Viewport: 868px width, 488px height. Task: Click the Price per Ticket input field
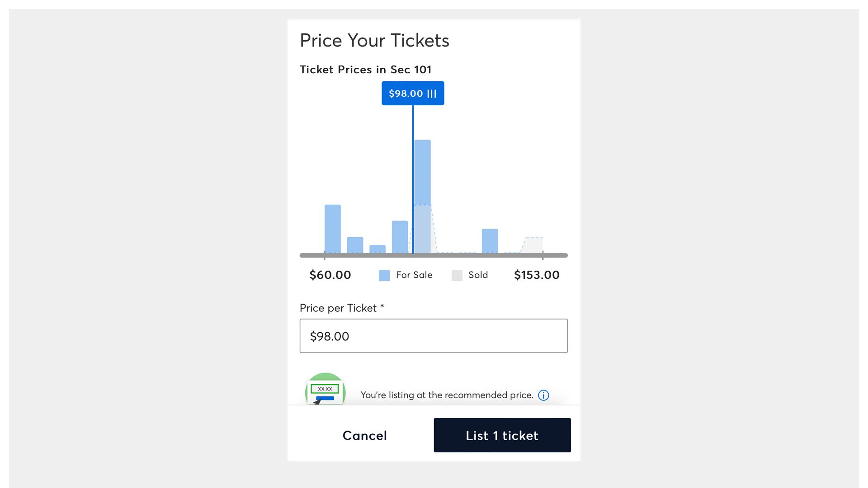point(434,335)
